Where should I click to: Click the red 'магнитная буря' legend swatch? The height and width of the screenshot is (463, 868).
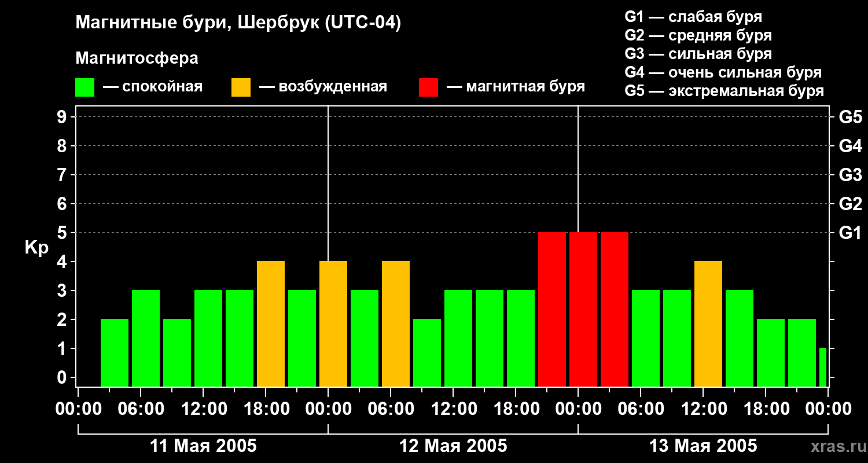[428, 87]
